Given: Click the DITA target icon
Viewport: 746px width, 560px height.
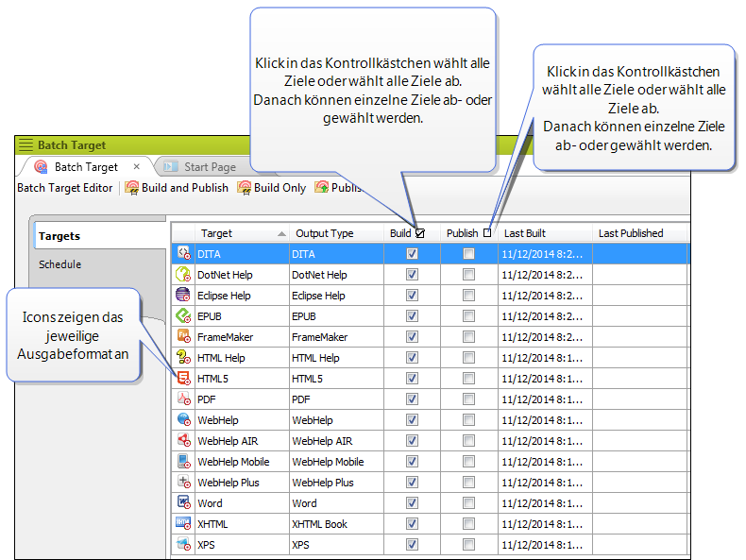Looking at the screenshot, I should point(183,253).
